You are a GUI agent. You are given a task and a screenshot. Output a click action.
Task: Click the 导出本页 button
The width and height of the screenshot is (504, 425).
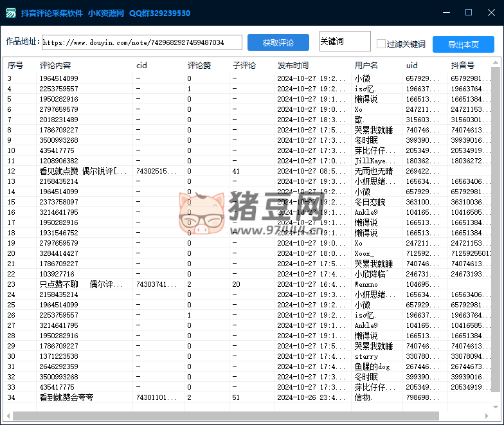463,44
